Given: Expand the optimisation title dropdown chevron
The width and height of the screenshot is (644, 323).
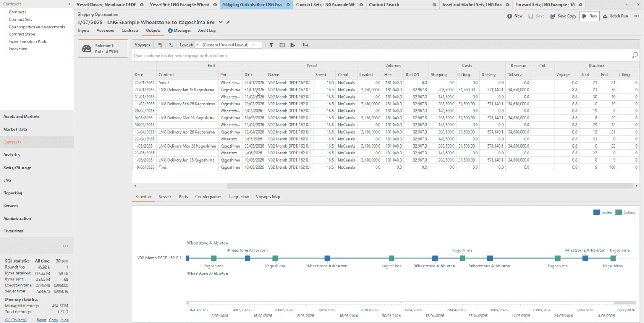Looking at the screenshot, I should (221, 22).
